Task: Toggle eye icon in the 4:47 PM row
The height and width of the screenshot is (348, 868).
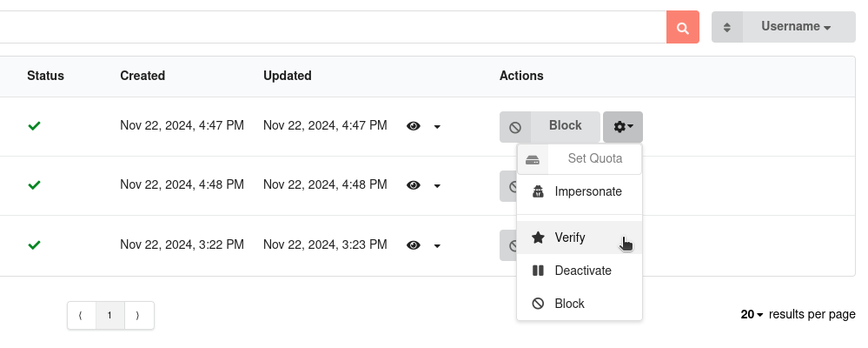Action: (x=414, y=126)
